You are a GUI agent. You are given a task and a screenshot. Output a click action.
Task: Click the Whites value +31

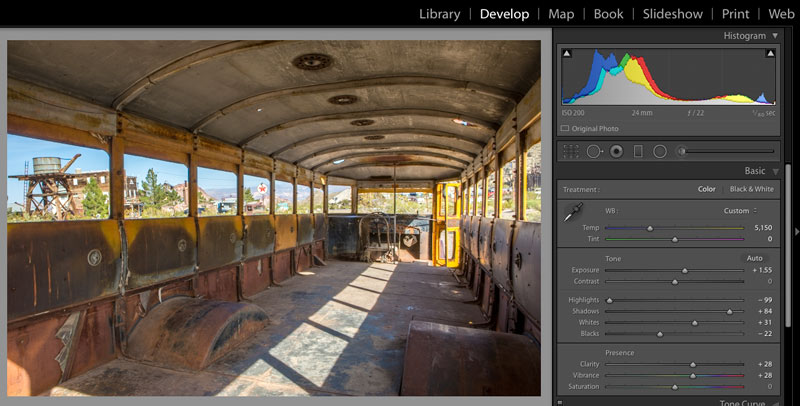[x=765, y=322]
